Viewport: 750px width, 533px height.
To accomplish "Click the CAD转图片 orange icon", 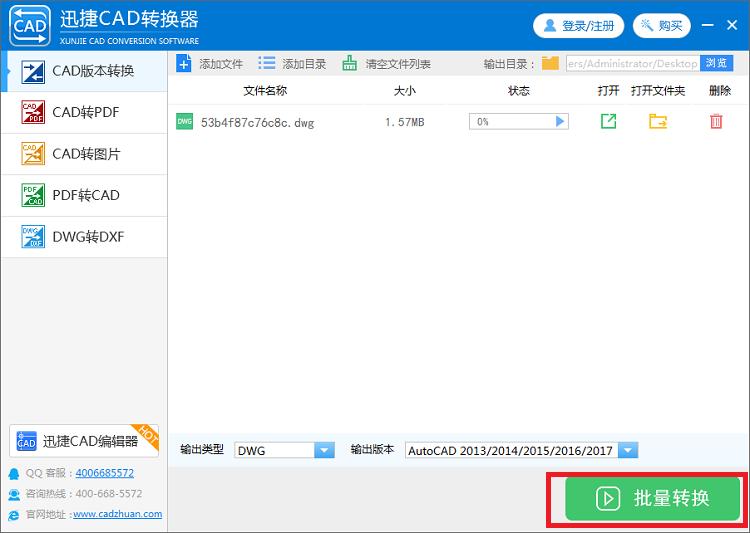I will click(33, 154).
